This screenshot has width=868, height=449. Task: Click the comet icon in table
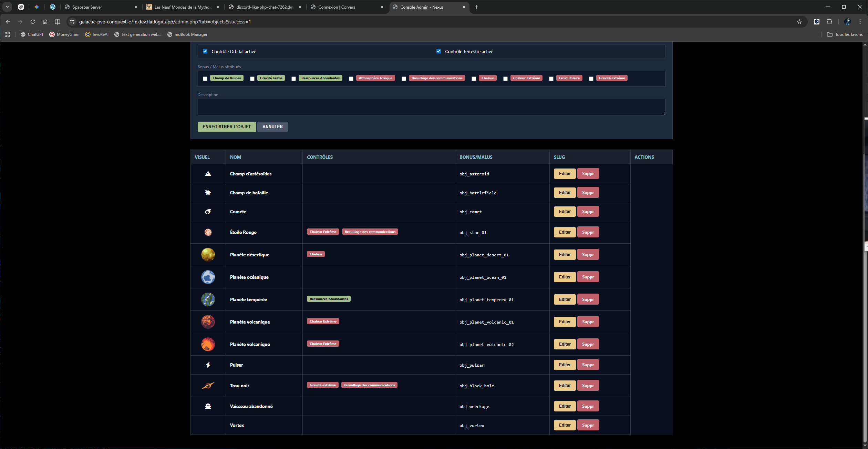coord(208,212)
